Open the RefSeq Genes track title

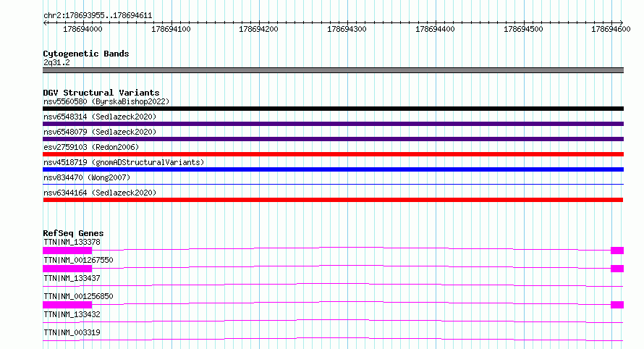pyautogui.click(x=73, y=233)
